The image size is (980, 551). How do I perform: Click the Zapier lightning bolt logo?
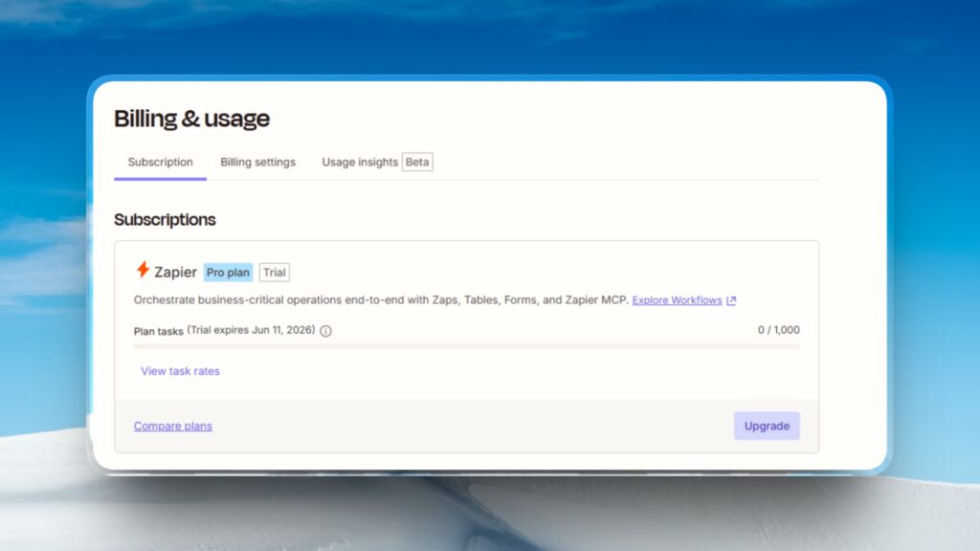click(143, 269)
